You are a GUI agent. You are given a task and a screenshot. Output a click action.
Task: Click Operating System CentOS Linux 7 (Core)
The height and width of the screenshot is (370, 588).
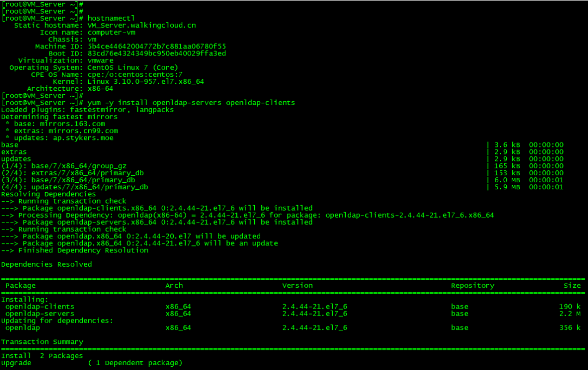132,68
